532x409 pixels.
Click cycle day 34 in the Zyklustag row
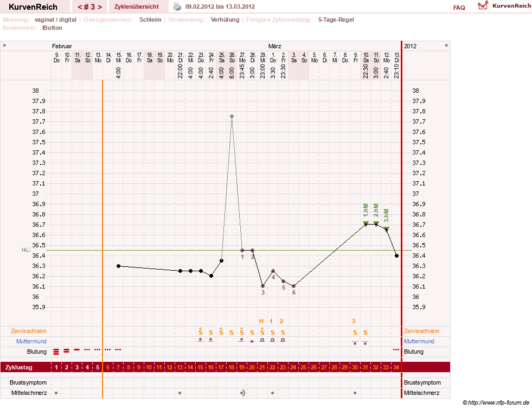click(x=396, y=367)
